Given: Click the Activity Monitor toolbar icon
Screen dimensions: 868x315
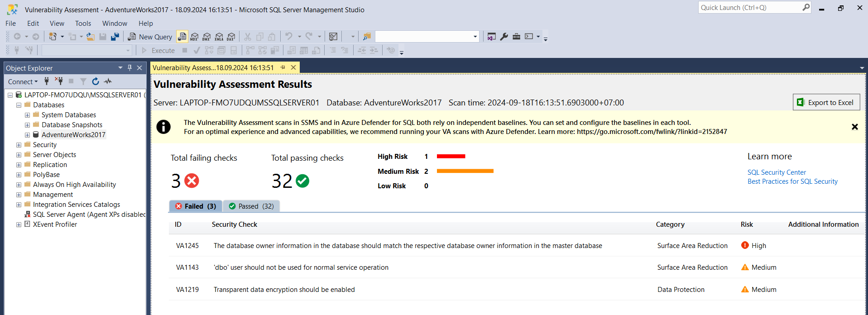Looking at the screenshot, I should [x=333, y=37].
